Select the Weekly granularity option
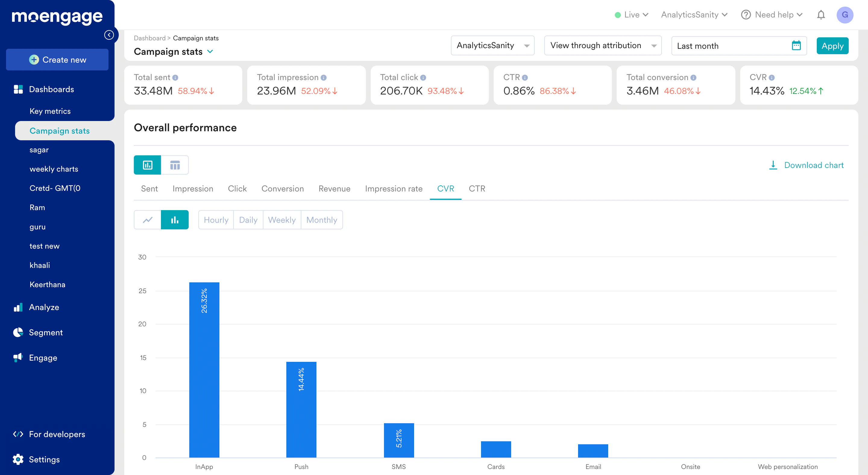Image resolution: width=868 pixels, height=475 pixels. [x=282, y=220]
